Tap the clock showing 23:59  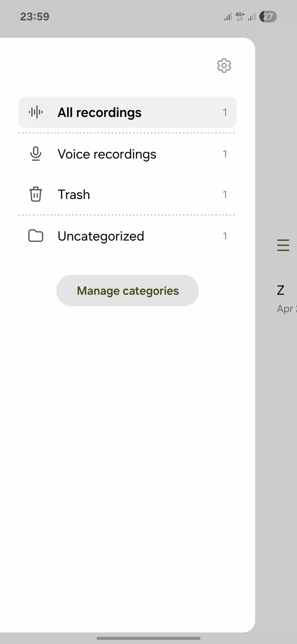point(35,17)
